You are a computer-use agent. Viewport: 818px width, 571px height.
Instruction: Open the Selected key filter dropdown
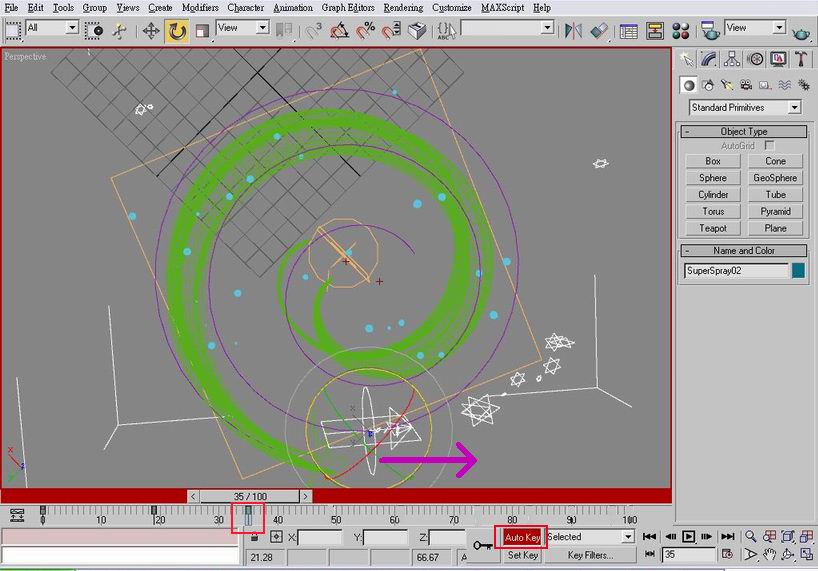589,537
